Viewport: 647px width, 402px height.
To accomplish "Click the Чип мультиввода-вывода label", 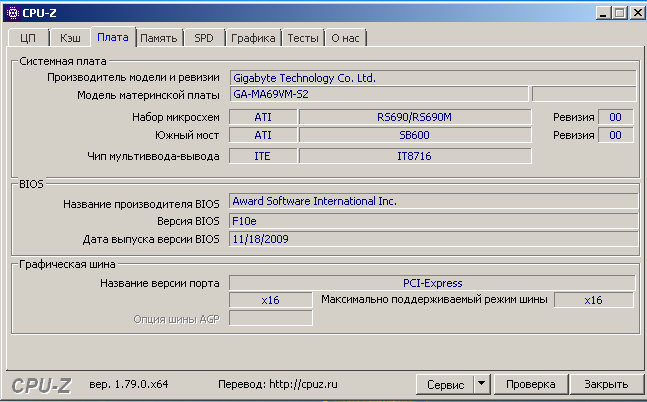I will pos(153,156).
